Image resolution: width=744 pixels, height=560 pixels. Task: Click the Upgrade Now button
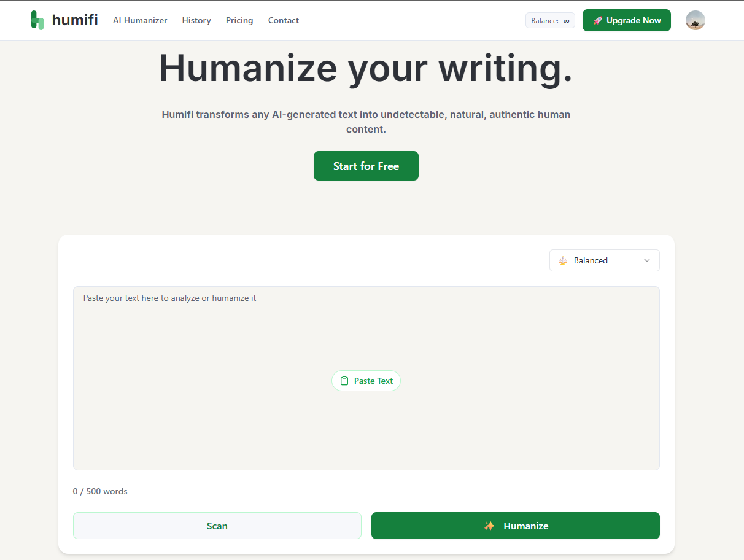[627, 20]
